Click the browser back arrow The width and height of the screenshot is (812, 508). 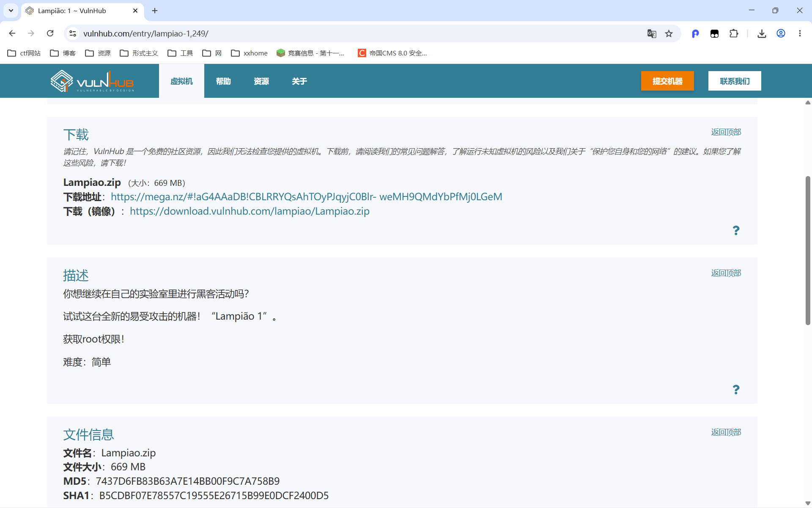pyautogui.click(x=12, y=33)
